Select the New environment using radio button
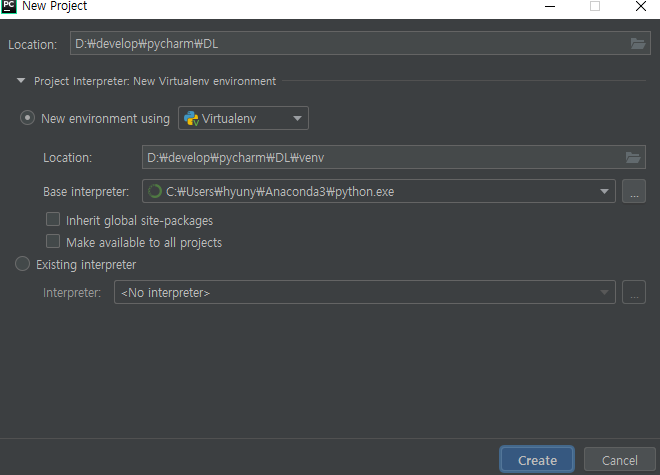The height and width of the screenshot is (475, 660). 27,118
